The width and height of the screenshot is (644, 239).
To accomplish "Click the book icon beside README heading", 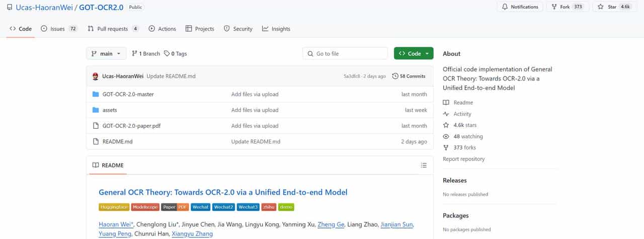I will coord(96,165).
